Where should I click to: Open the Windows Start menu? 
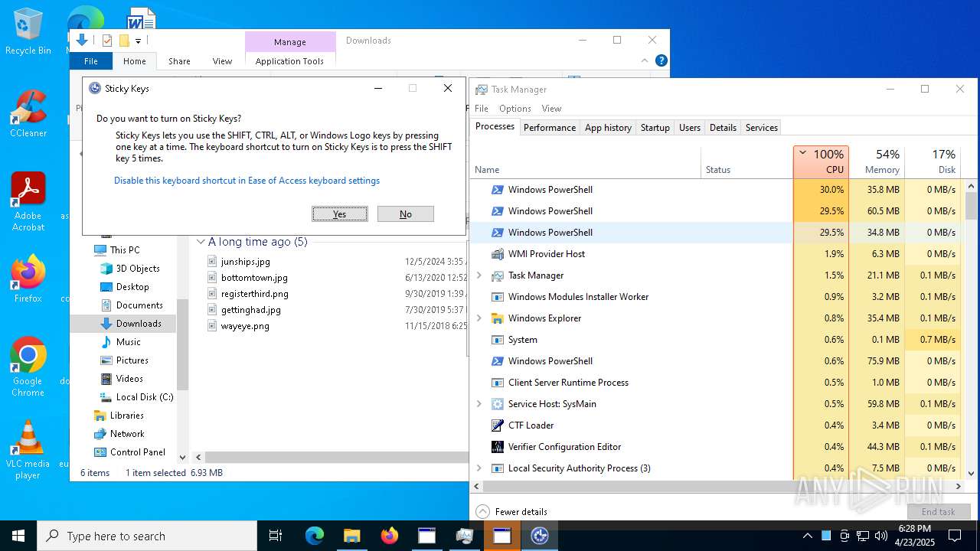tap(18, 536)
